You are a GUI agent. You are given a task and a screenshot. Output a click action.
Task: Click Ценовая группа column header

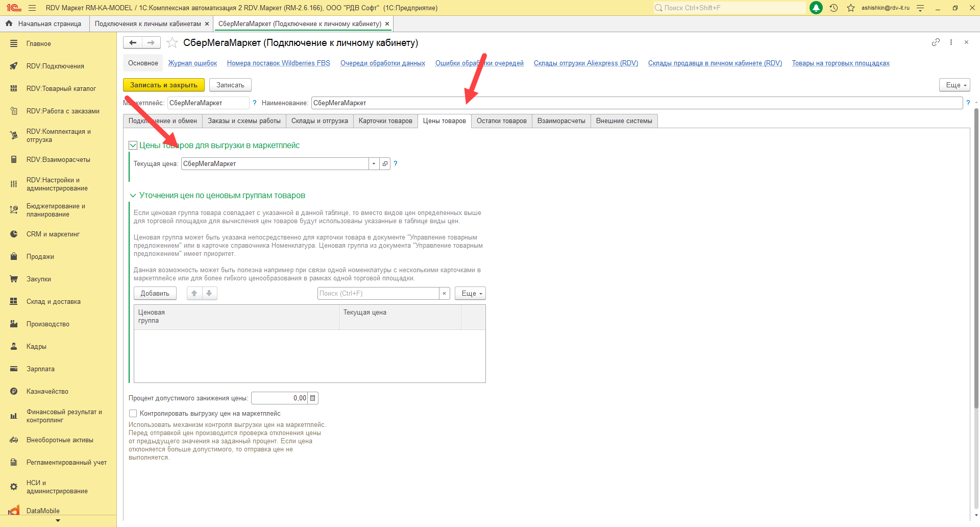[236, 317]
